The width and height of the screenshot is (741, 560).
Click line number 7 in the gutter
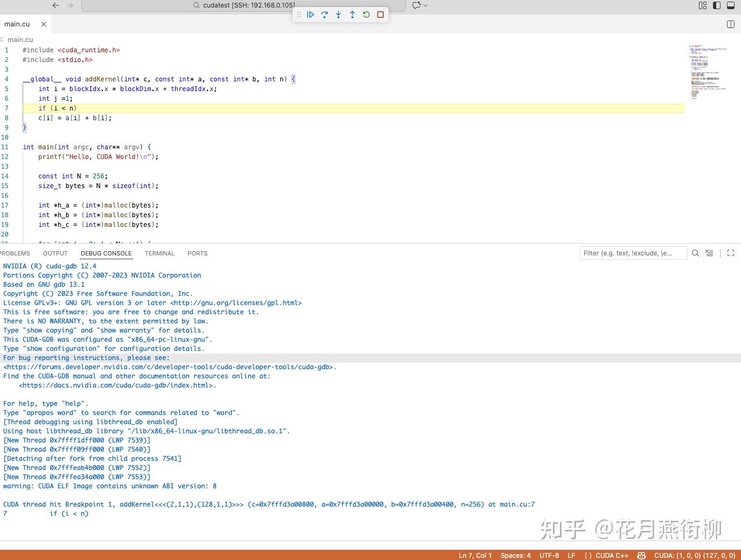(6, 108)
